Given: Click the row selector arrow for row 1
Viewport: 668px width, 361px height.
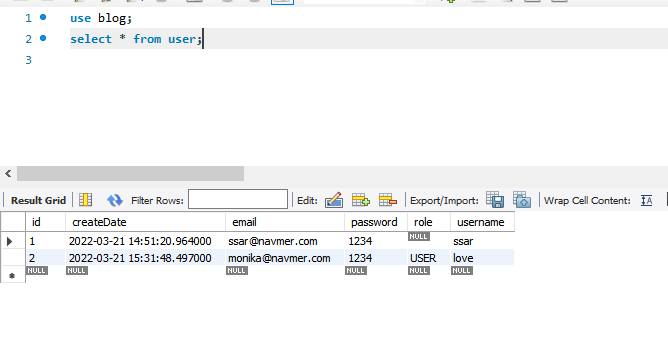Looking at the screenshot, I should 10,241.
